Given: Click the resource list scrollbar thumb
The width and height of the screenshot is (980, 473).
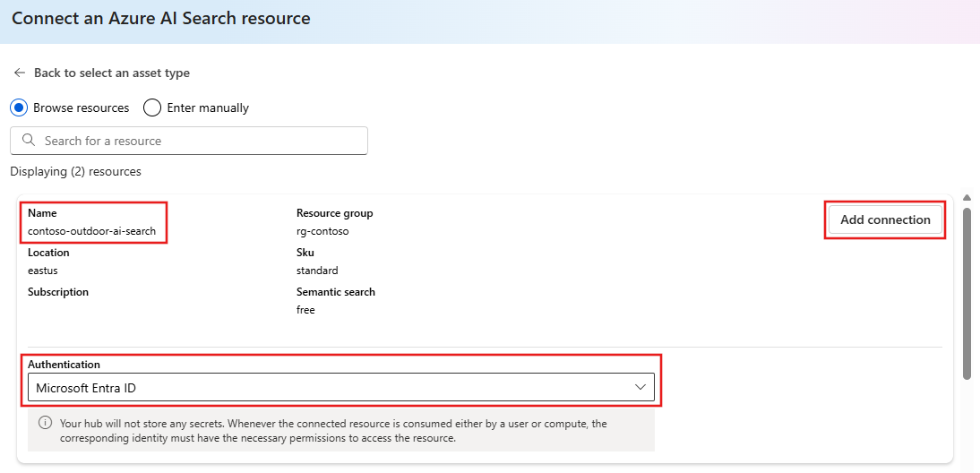Looking at the screenshot, I should pos(967,294).
